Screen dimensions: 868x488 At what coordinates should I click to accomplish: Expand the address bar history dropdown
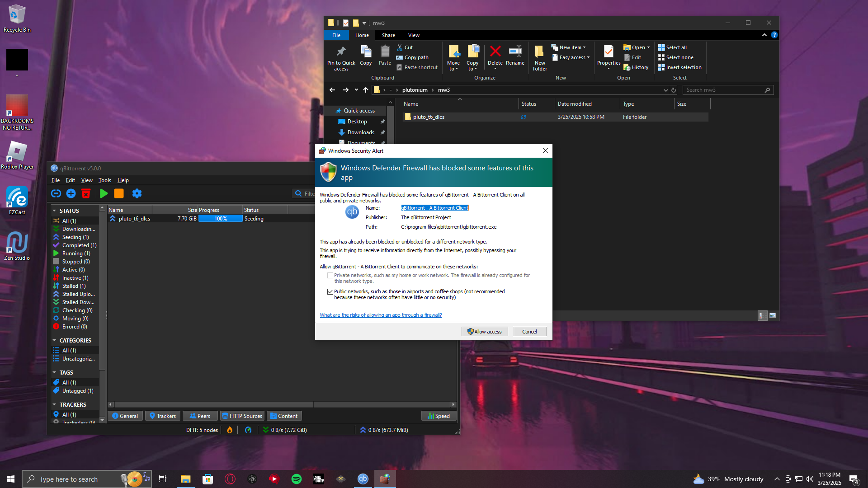pos(665,90)
